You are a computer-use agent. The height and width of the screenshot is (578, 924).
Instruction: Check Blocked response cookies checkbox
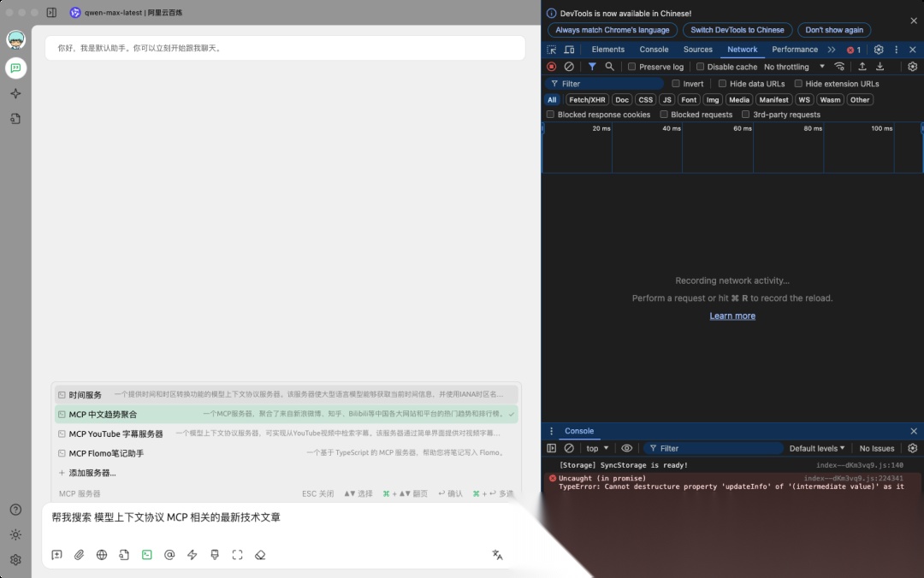[x=550, y=115]
